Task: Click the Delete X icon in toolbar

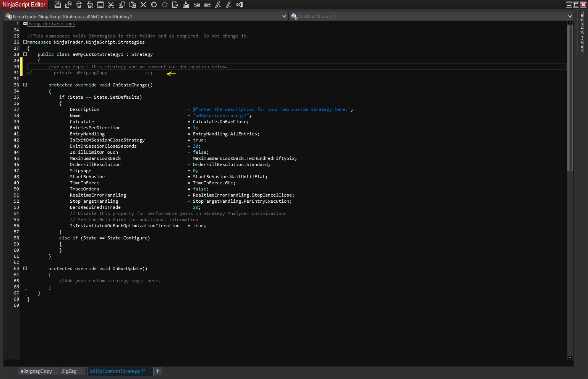Action: (143, 5)
